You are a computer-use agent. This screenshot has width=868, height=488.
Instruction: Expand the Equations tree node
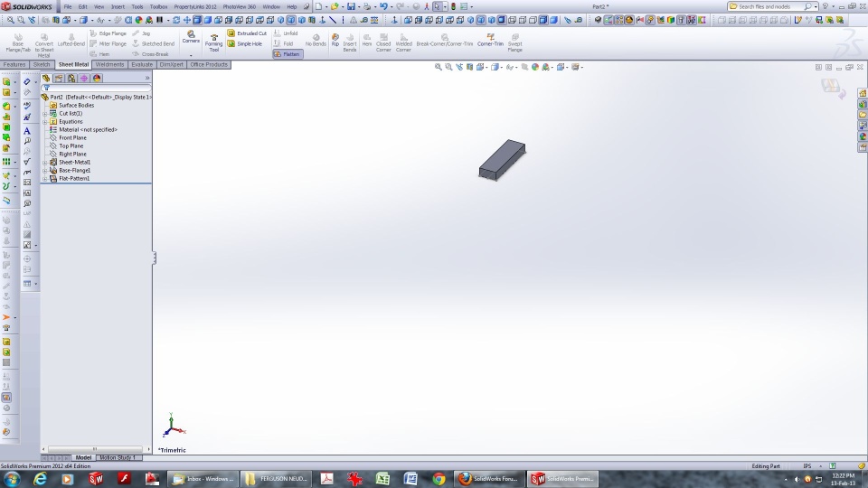coord(45,122)
